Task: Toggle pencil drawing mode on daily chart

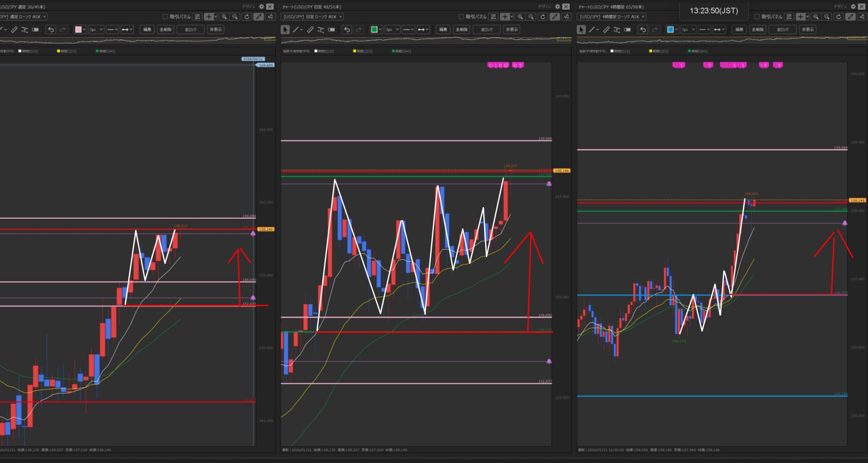Action: pyautogui.click(x=554, y=17)
